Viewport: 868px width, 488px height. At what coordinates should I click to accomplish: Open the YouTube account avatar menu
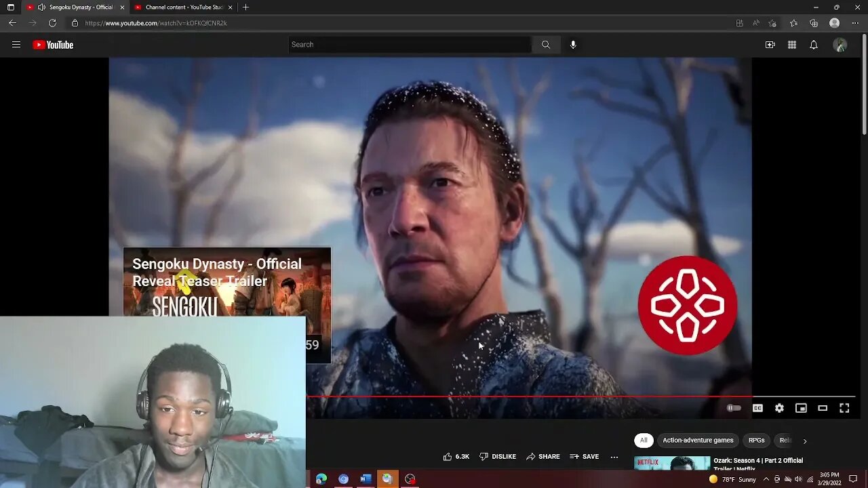point(840,45)
